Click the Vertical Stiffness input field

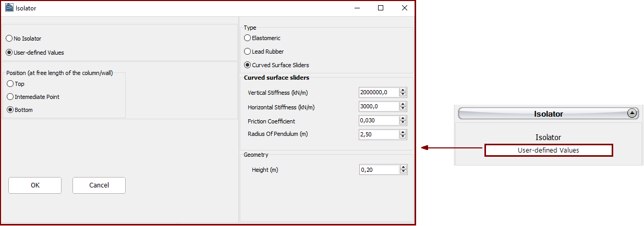pos(379,92)
